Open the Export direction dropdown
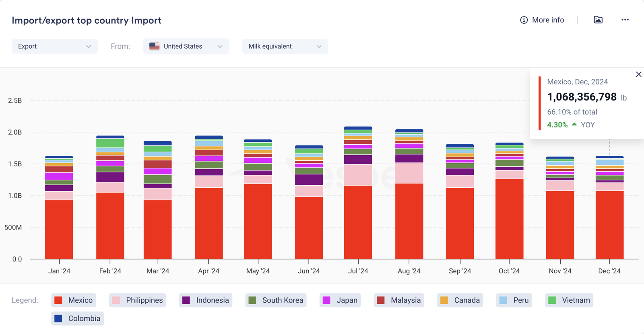644x334 pixels. coord(54,46)
